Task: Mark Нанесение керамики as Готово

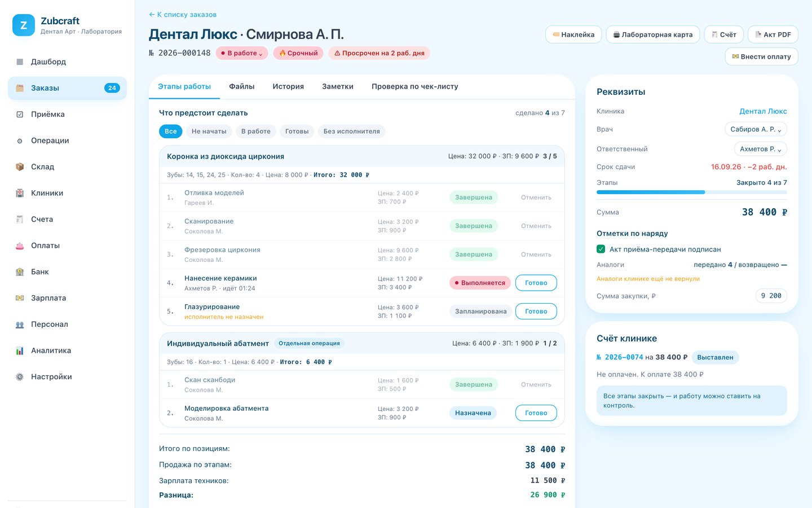Action: pyautogui.click(x=536, y=283)
